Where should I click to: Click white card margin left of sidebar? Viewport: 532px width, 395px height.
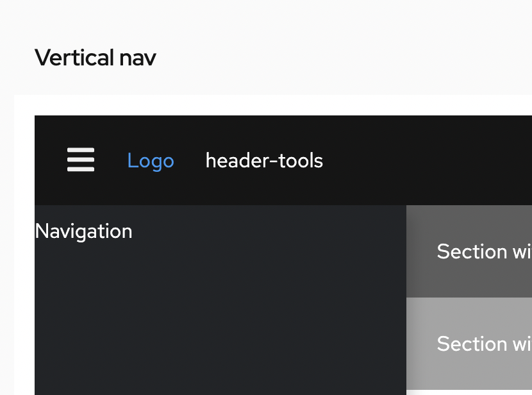click(24, 289)
